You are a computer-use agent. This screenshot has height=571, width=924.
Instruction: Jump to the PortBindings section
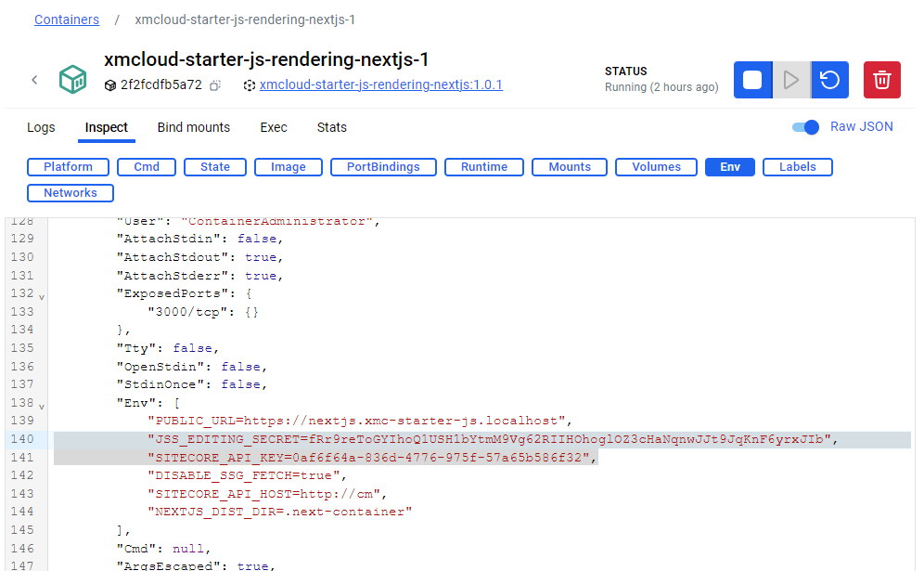coord(383,167)
